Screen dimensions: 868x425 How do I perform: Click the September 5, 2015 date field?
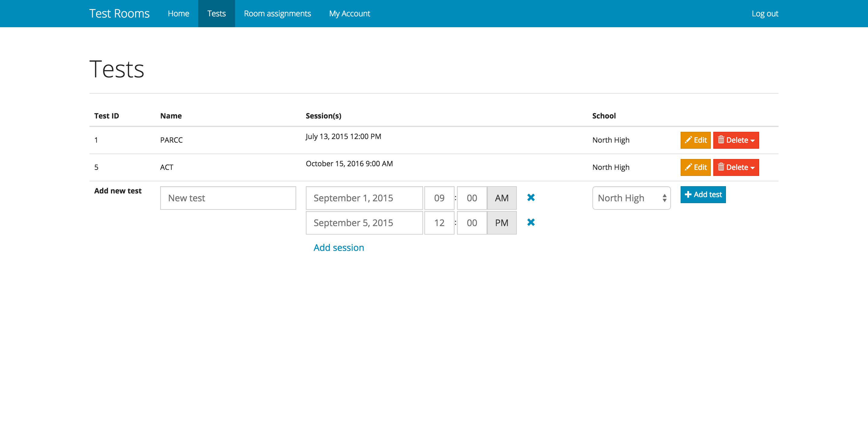tap(364, 223)
